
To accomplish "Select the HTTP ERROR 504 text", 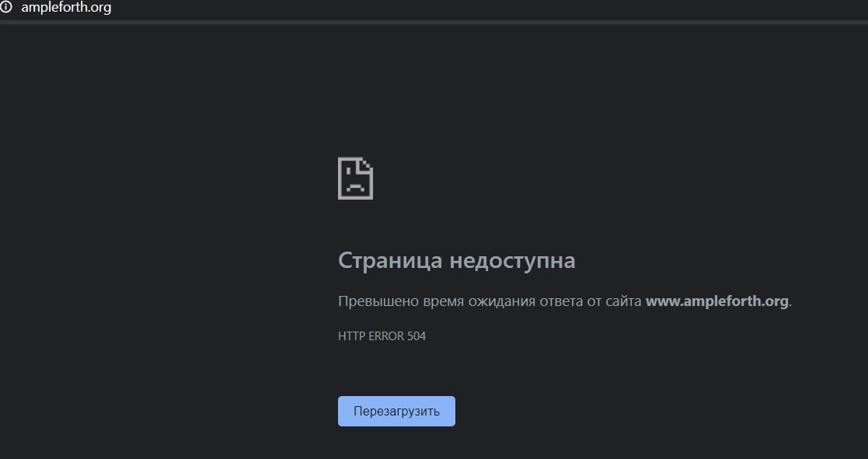I will tap(382, 336).
